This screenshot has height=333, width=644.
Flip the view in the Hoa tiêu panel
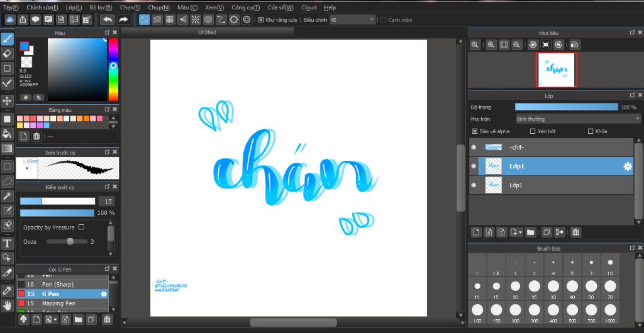click(x=574, y=45)
